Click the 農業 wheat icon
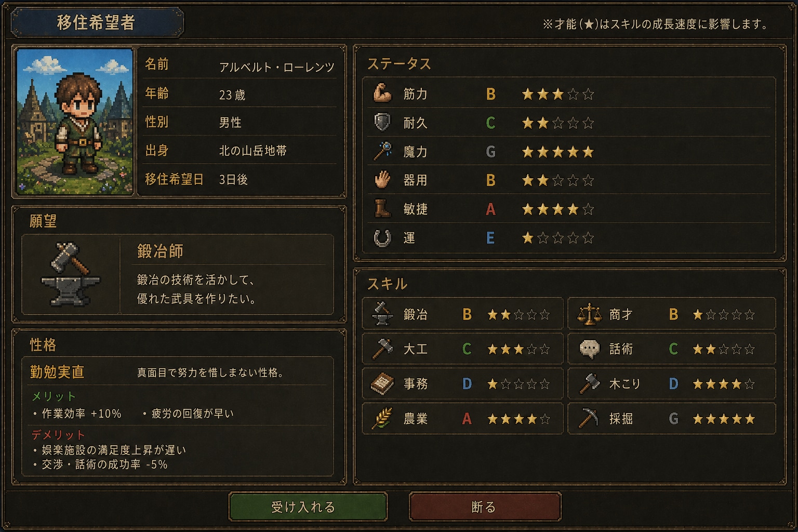The width and height of the screenshot is (798, 532). [x=382, y=418]
